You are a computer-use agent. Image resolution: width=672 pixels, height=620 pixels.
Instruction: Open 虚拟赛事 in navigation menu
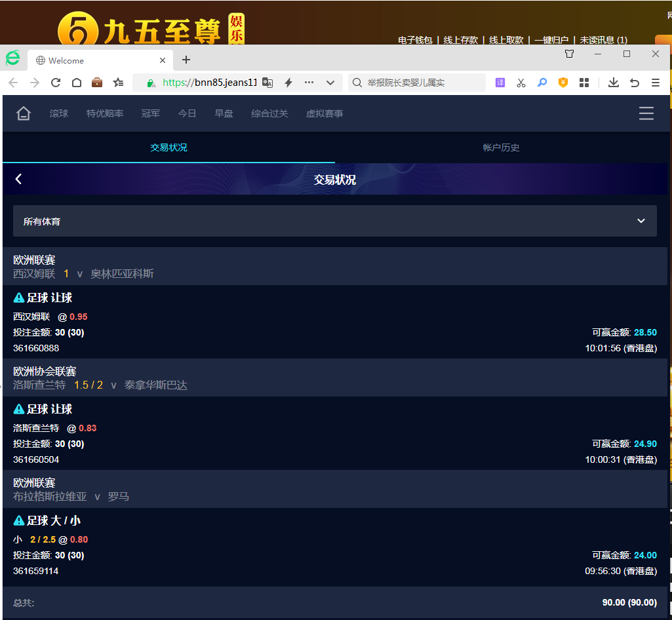[325, 113]
